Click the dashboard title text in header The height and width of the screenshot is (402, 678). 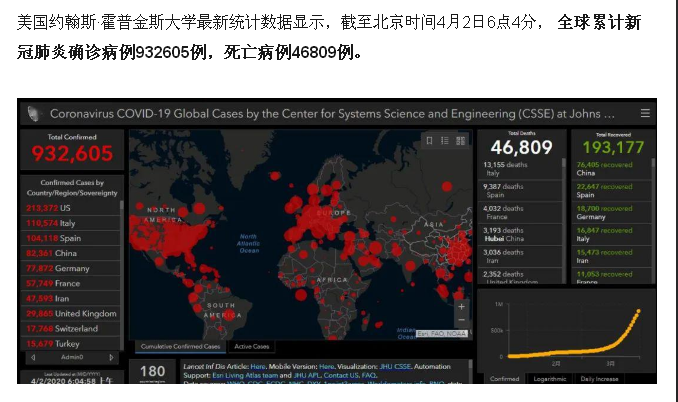[x=332, y=114]
